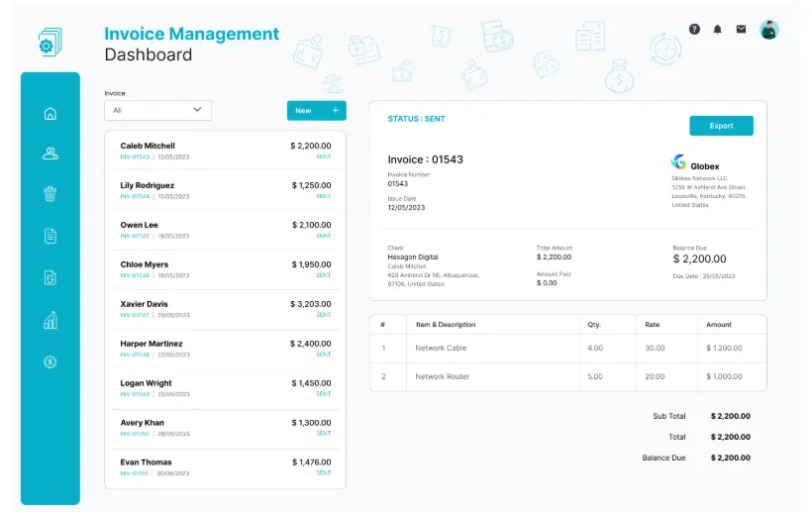Viewport: 812px width, 513px height.
Task: Expand the Invoice filter dropdown showing All
Action: (x=158, y=110)
